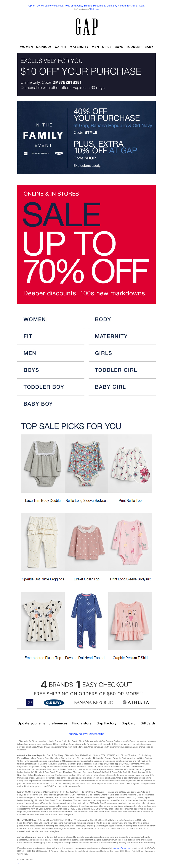Click the 'Click here' view images link

pos(95,9)
